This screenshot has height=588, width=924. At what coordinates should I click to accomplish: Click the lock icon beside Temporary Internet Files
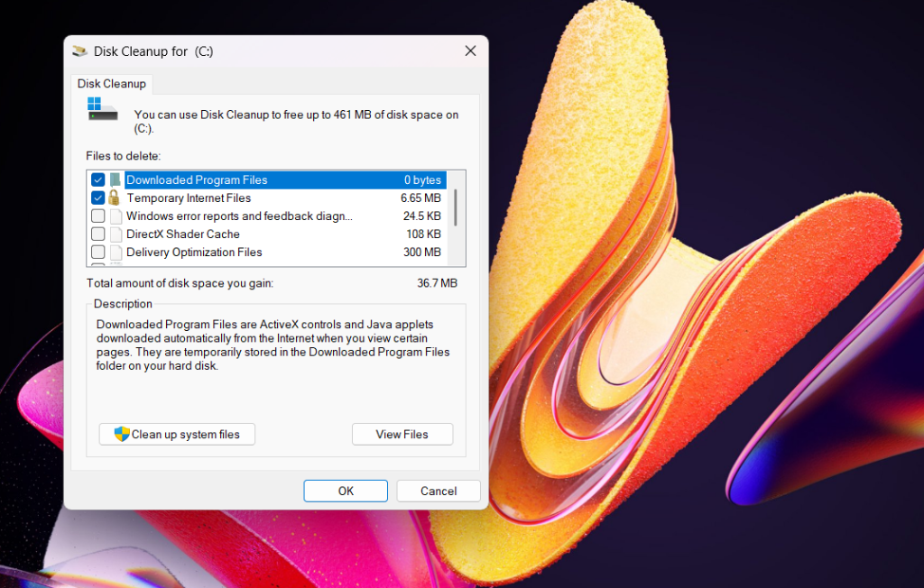click(116, 198)
